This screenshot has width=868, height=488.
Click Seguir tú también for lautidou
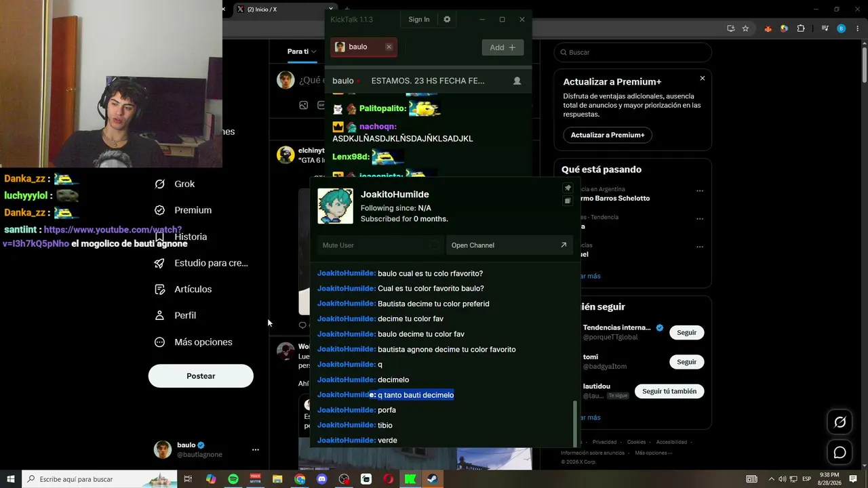coord(669,391)
